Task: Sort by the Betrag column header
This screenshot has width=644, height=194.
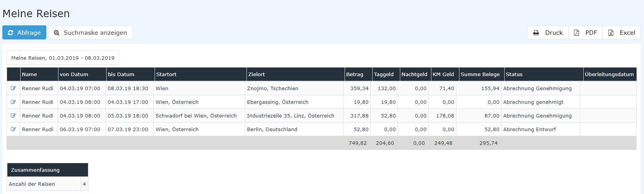Action: point(355,74)
